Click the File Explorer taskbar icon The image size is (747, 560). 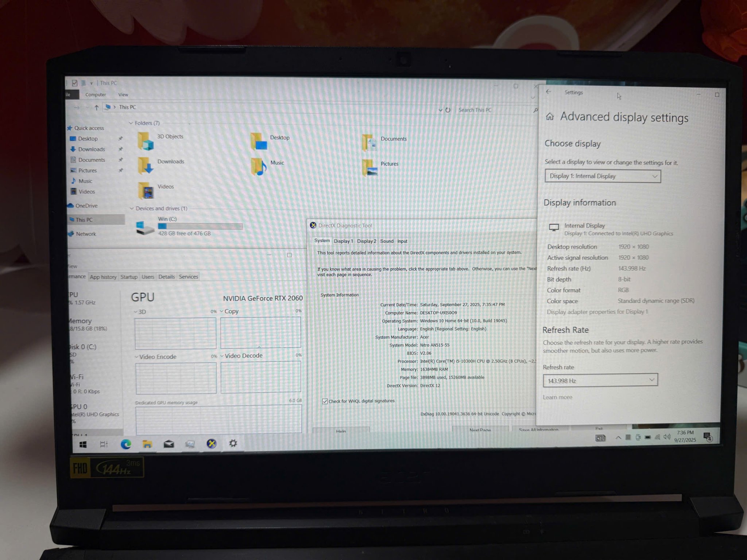click(x=147, y=444)
